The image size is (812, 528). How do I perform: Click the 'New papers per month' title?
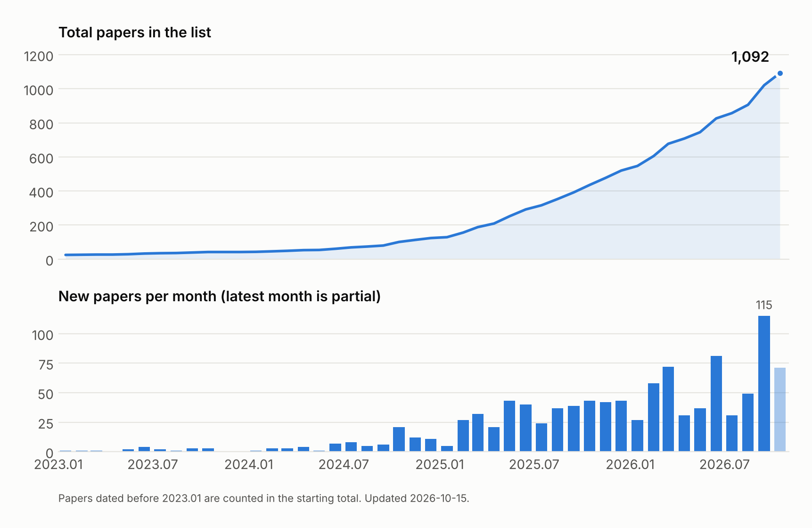coord(220,297)
